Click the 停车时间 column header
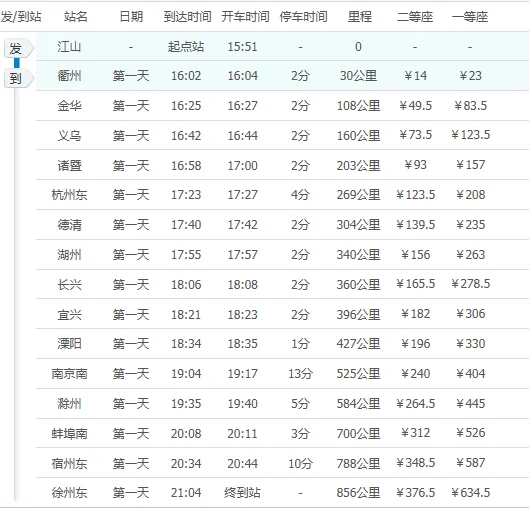This screenshot has height=508, width=529. (303, 17)
